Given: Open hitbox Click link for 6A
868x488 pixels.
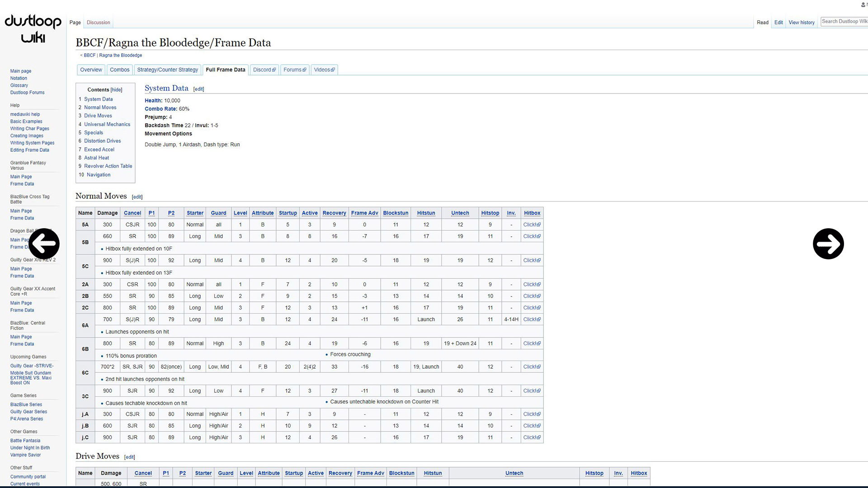Looking at the screenshot, I should point(532,319).
